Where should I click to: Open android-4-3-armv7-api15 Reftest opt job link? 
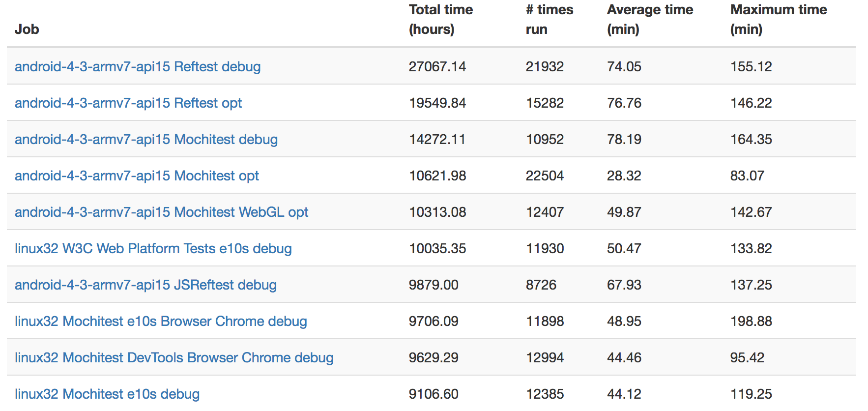(128, 103)
